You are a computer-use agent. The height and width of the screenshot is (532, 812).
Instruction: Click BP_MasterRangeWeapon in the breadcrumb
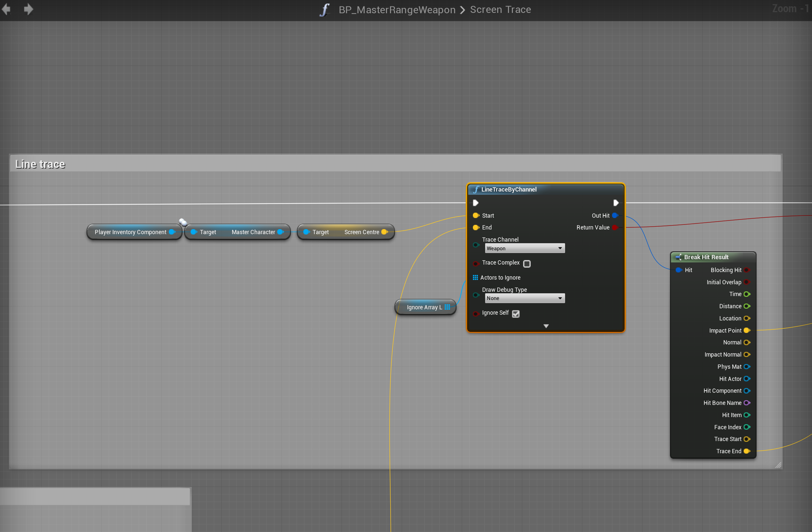coord(397,10)
